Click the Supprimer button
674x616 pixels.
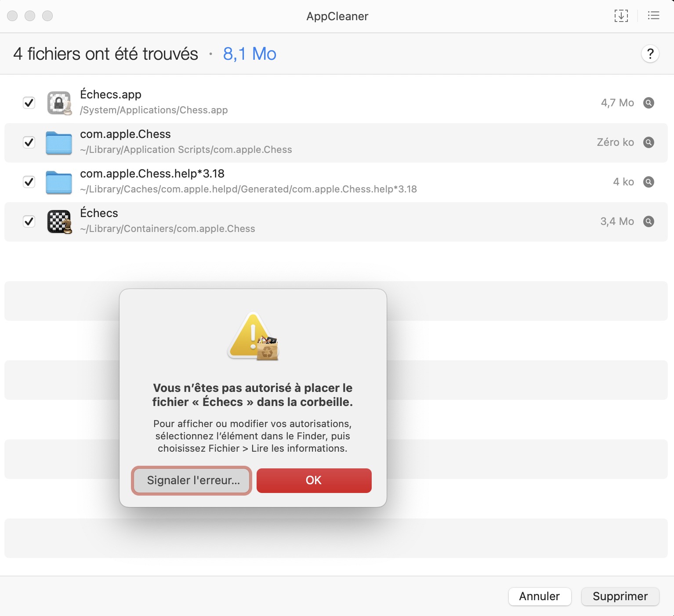coord(620,596)
